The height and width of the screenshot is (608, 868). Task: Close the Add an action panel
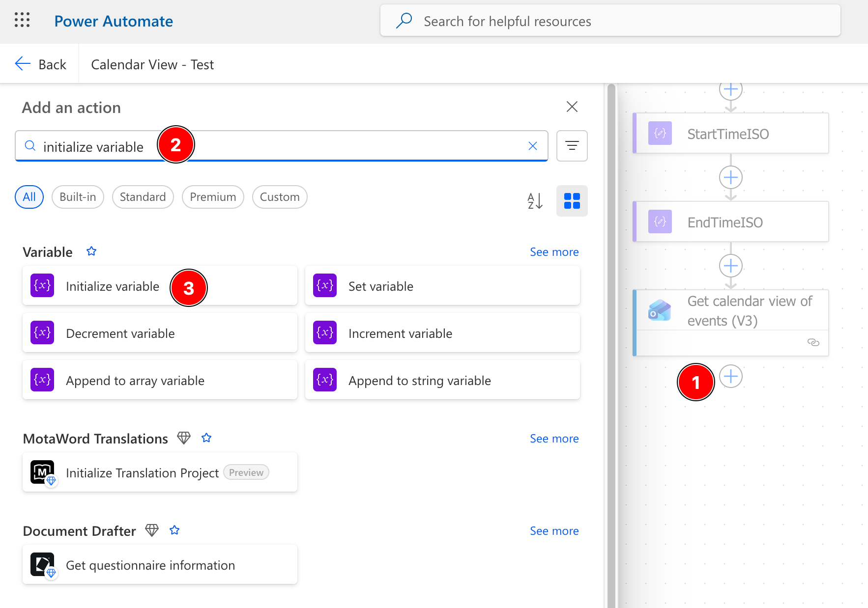pyautogui.click(x=572, y=107)
